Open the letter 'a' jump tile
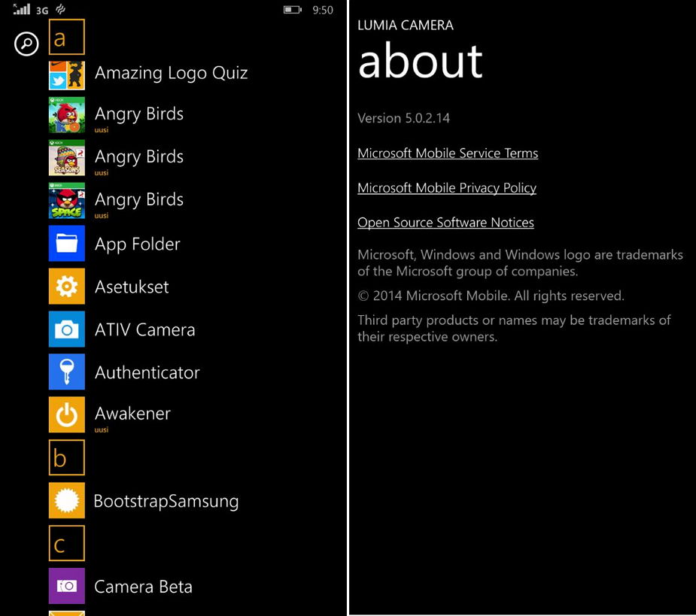Image resolution: width=696 pixels, height=616 pixels. coord(66,37)
